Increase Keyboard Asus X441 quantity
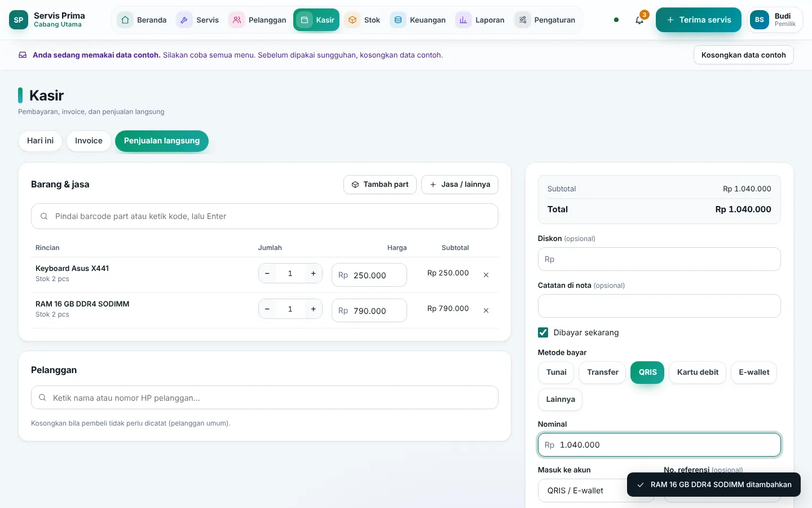 click(x=314, y=274)
